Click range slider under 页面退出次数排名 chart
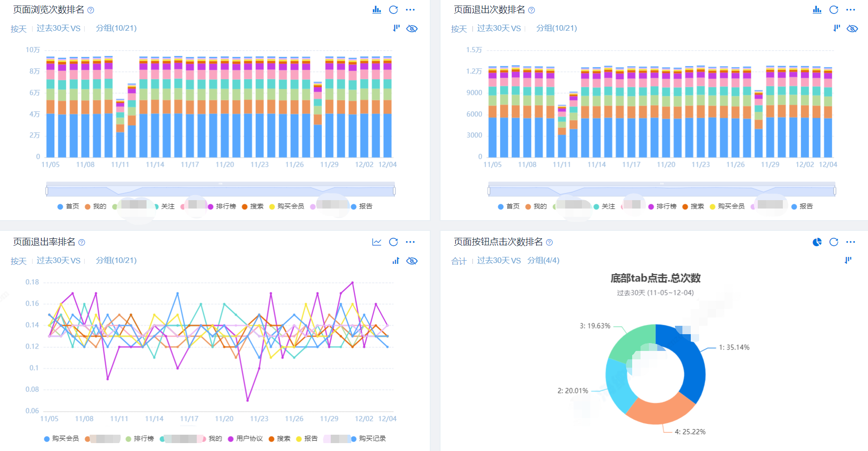868x451 pixels. coord(662,190)
